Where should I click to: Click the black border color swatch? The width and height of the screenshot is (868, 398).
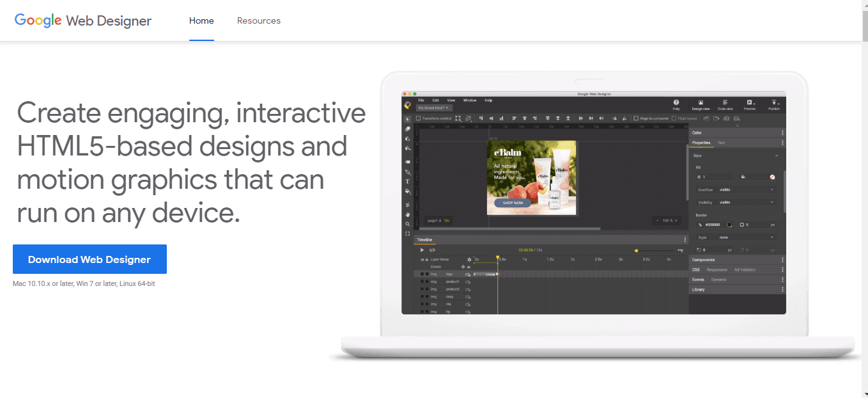pos(729,225)
